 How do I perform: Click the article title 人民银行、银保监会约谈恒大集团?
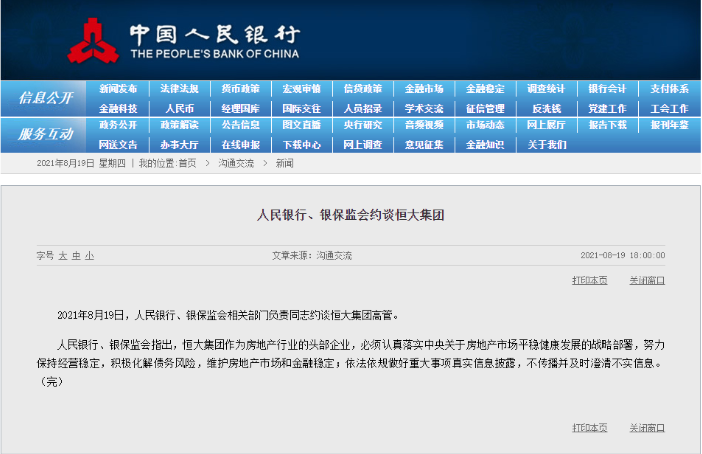pyautogui.click(x=351, y=215)
